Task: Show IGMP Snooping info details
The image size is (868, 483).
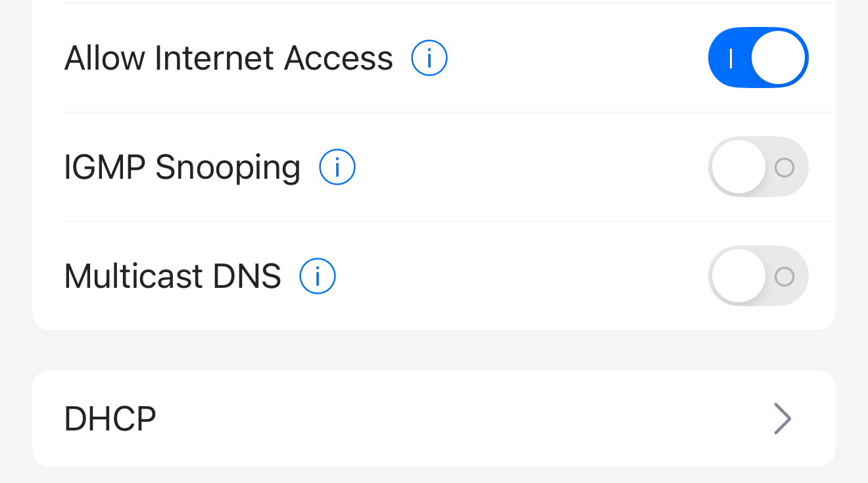Action: (x=337, y=167)
